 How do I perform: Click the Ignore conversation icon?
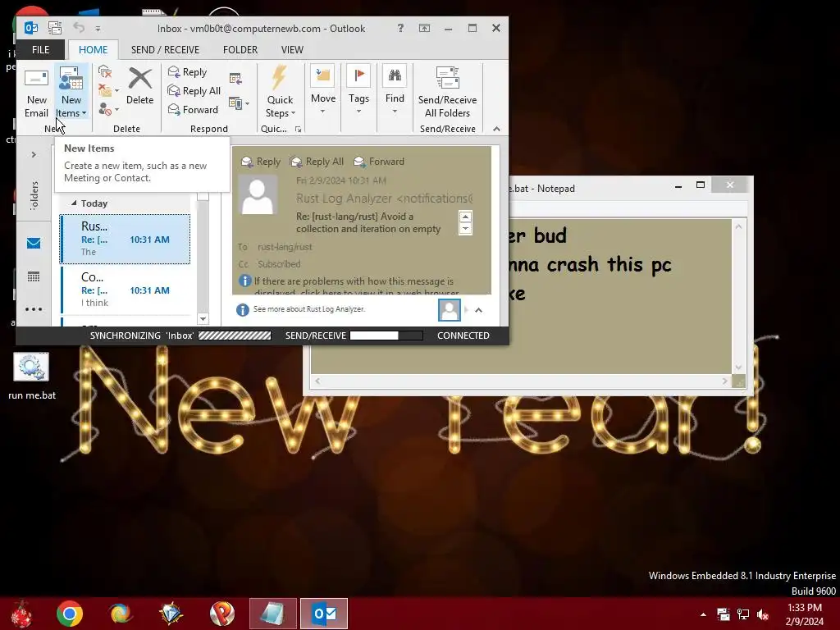[105, 71]
